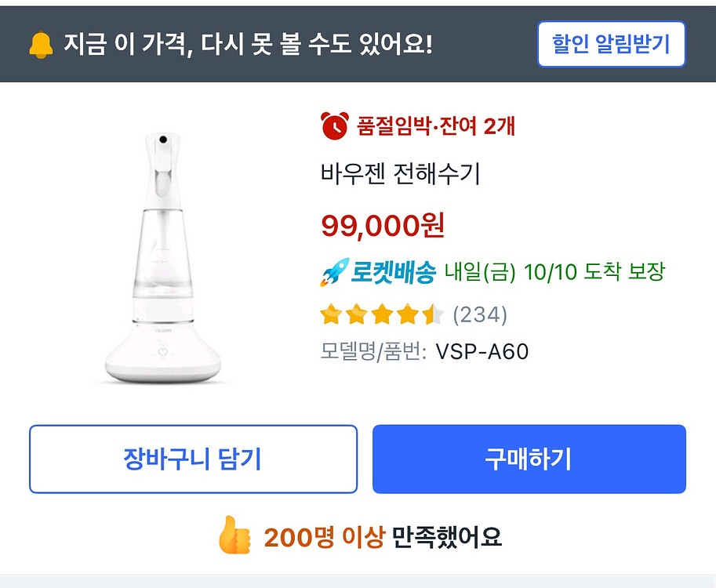
Task: Click the red alarm clock icon
Action: point(335,125)
